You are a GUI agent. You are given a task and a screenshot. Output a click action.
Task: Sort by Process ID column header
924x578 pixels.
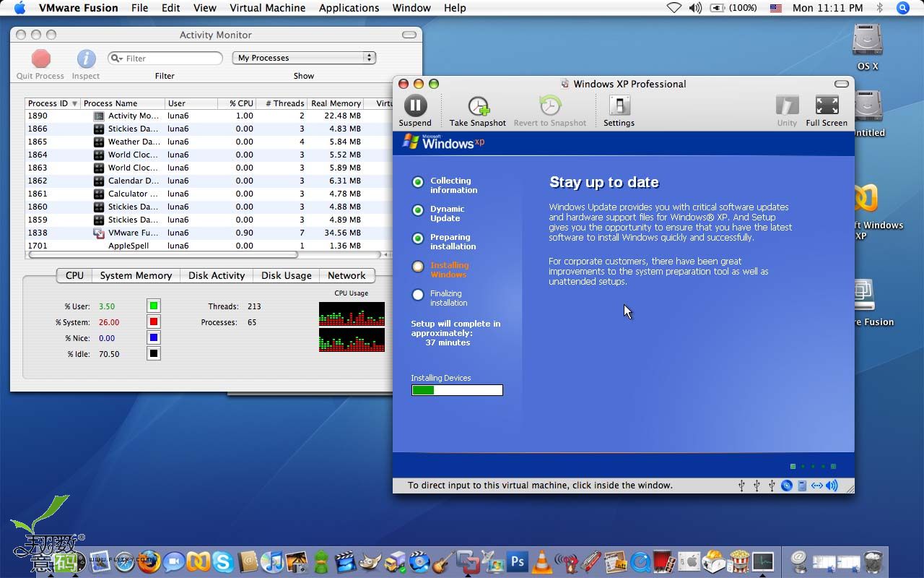52,103
